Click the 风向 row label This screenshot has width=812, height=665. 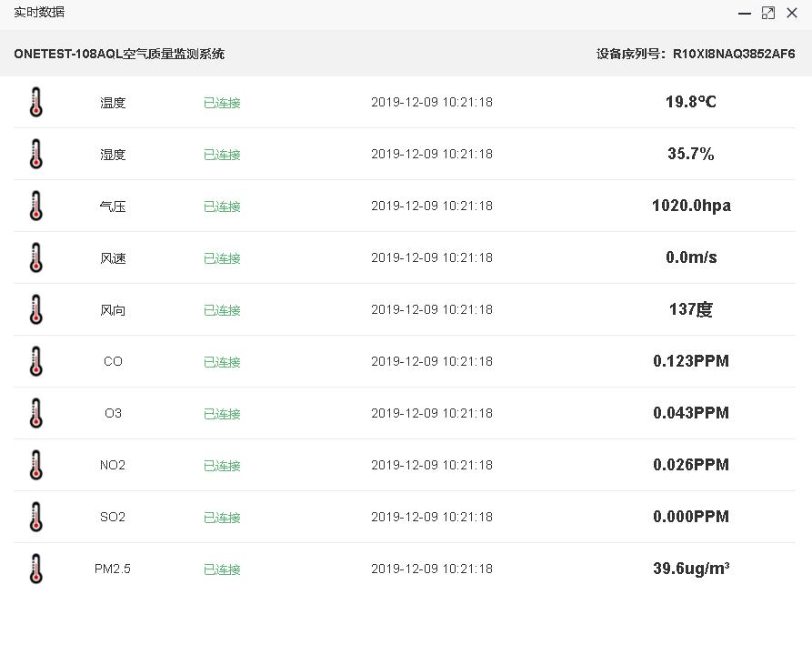click(x=113, y=309)
